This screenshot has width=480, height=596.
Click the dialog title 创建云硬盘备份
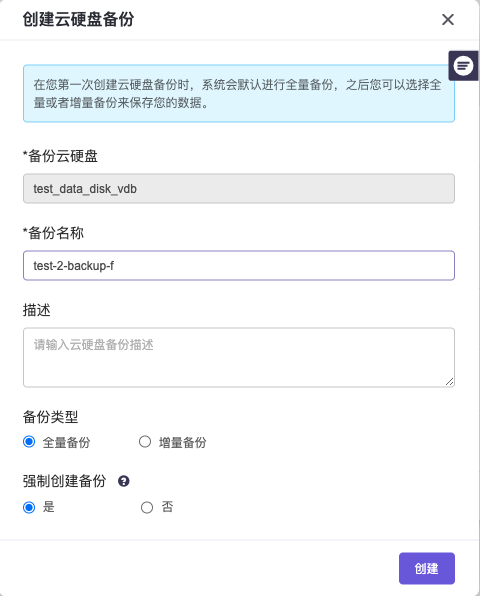pyautogui.click(x=78, y=19)
